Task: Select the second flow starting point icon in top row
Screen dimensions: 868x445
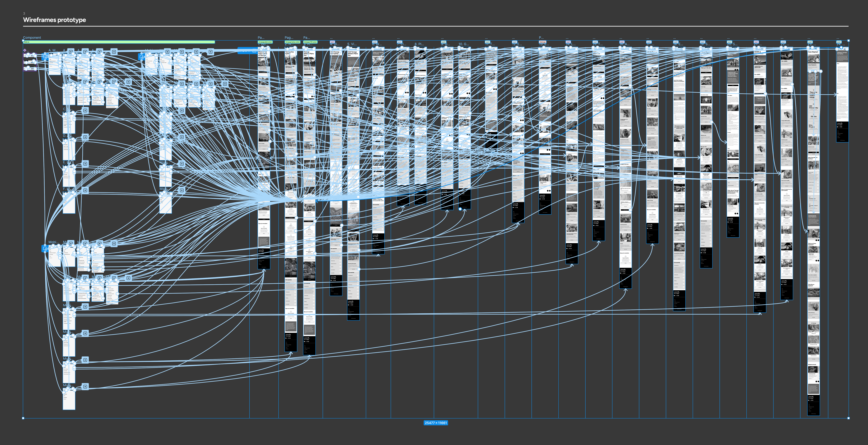Action: pos(142,57)
